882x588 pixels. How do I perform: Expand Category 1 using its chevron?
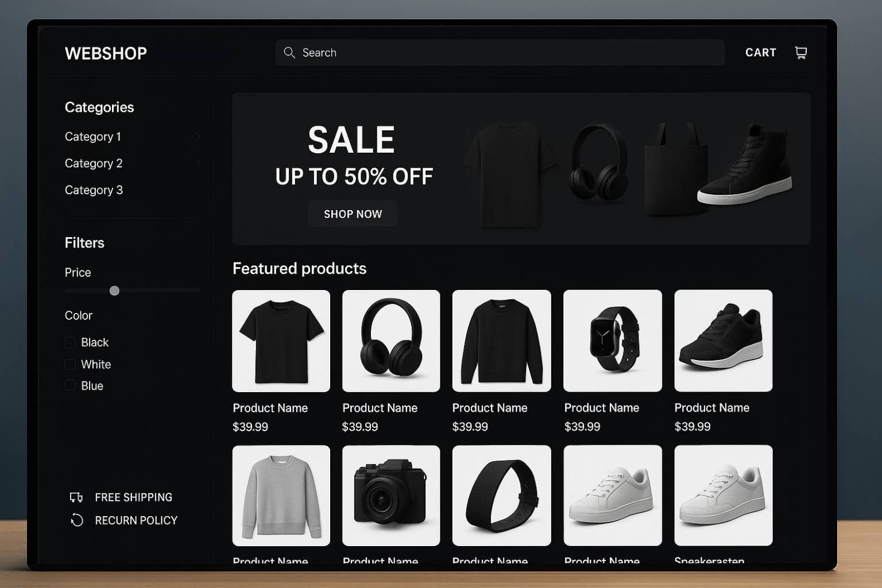point(198,137)
